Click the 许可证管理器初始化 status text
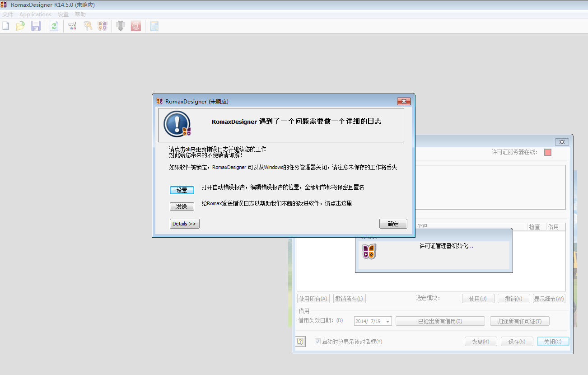588x375 pixels. pos(446,246)
